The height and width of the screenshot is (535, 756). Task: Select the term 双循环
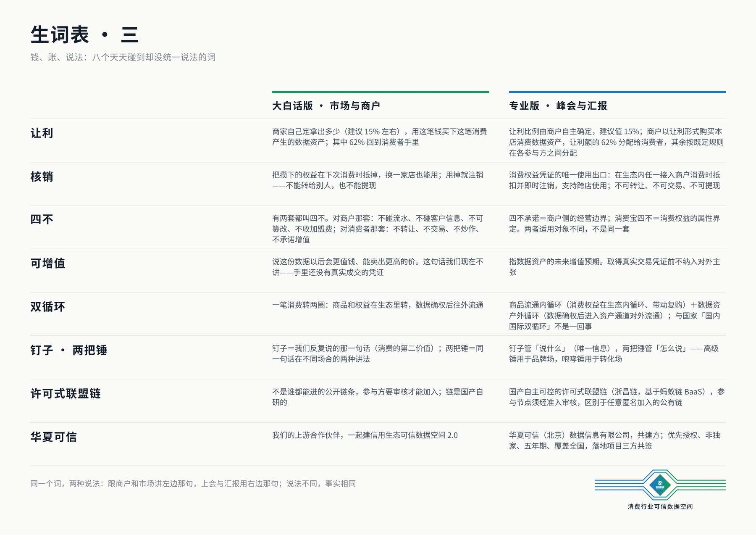[x=47, y=307]
